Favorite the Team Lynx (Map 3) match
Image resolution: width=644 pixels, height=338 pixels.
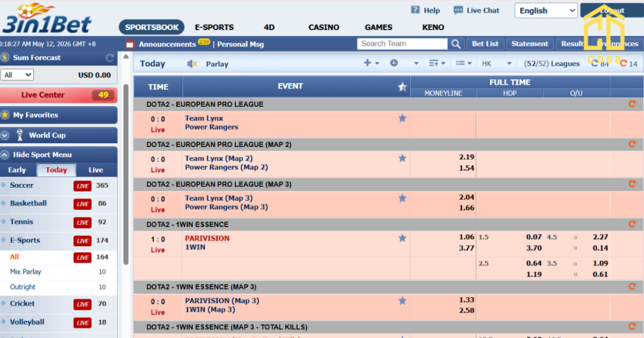(402, 199)
